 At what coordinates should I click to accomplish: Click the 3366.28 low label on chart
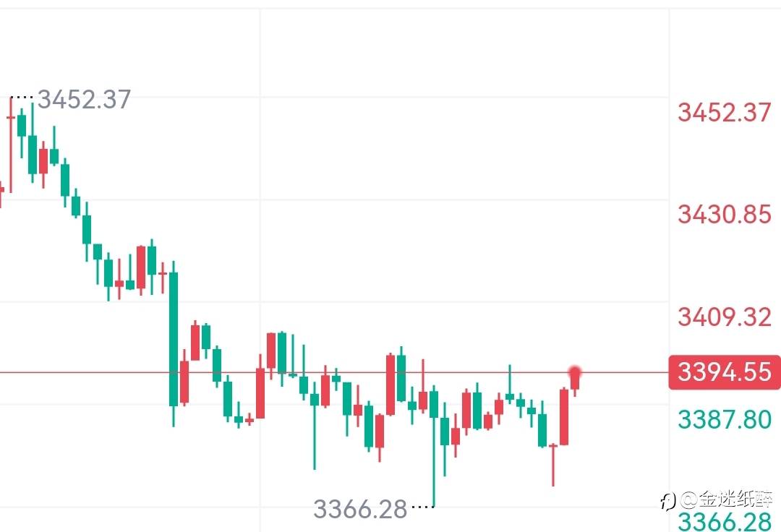(x=360, y=509)
